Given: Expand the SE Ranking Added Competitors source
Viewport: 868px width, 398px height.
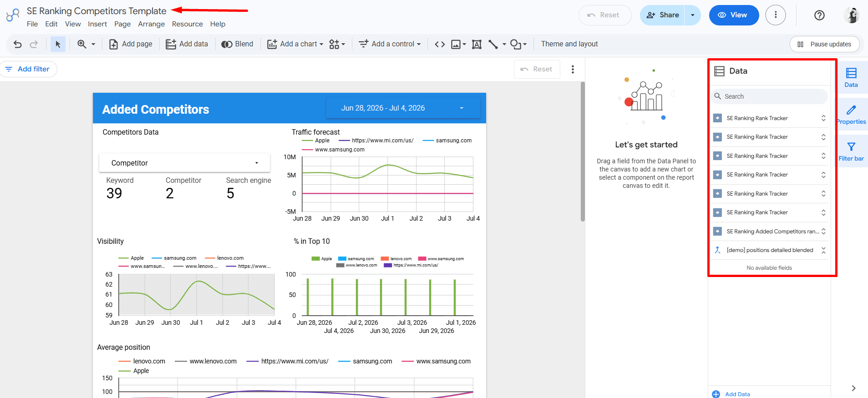Looking at the screenshot, I should 823,232.
